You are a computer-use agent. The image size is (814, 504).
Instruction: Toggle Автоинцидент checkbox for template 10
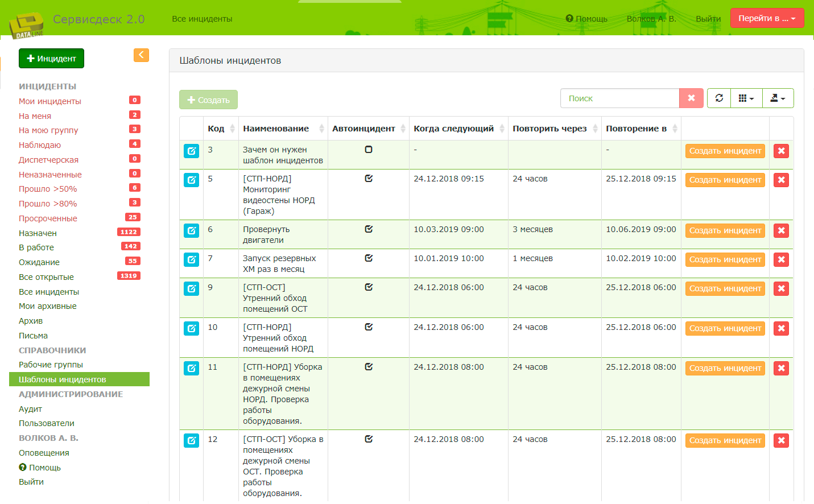[x=369, y=327]
